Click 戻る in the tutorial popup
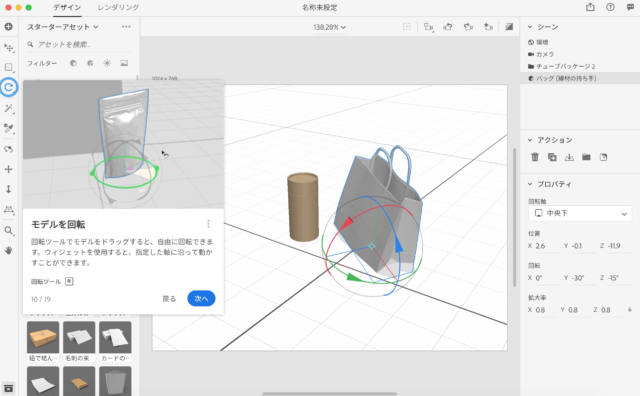This screenshot has height=396, width=640. (169, 298)
